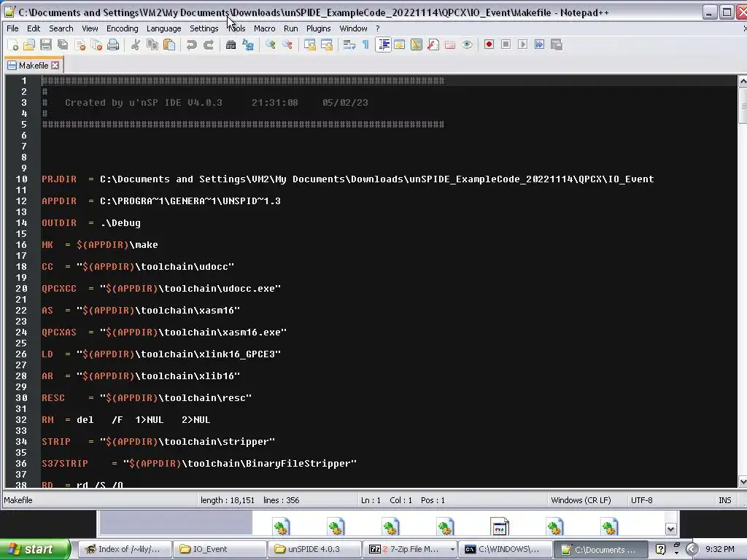Select the Makefile document tab
Viewport: 747px width, 560px height.
pos(33,65)
